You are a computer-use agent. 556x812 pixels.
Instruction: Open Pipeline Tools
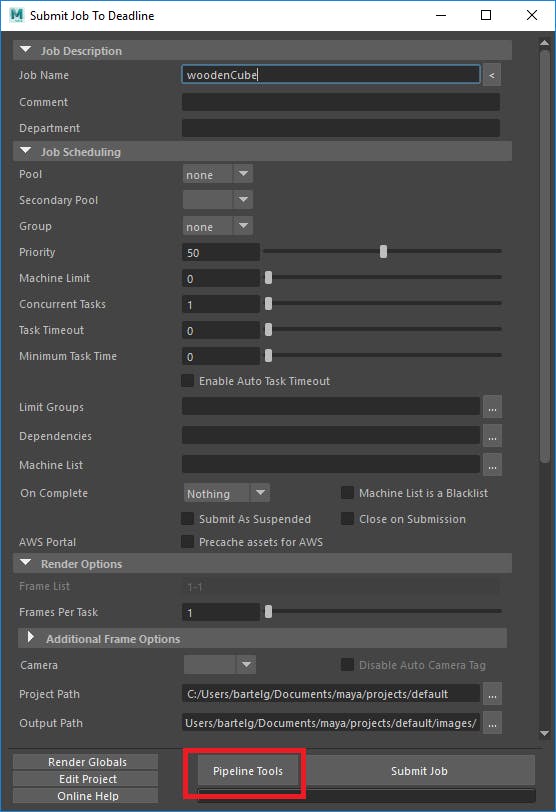click(248, 771)
